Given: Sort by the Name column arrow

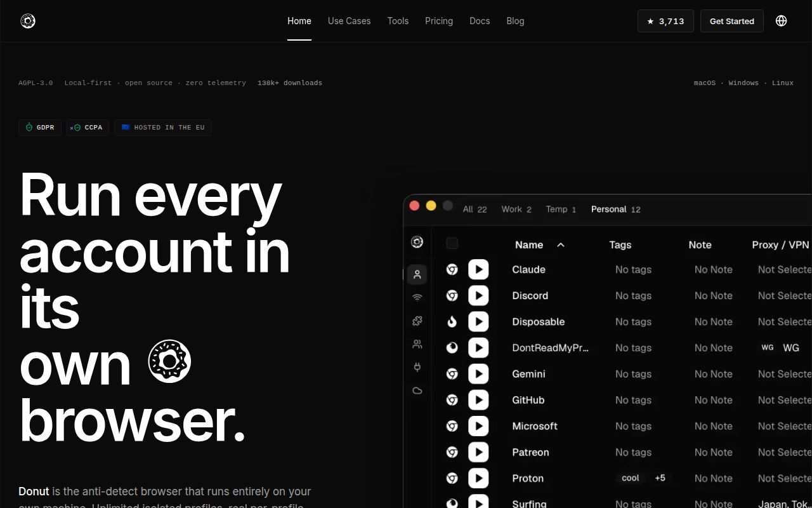Looking at the screenshot, I should pos(560,244).
